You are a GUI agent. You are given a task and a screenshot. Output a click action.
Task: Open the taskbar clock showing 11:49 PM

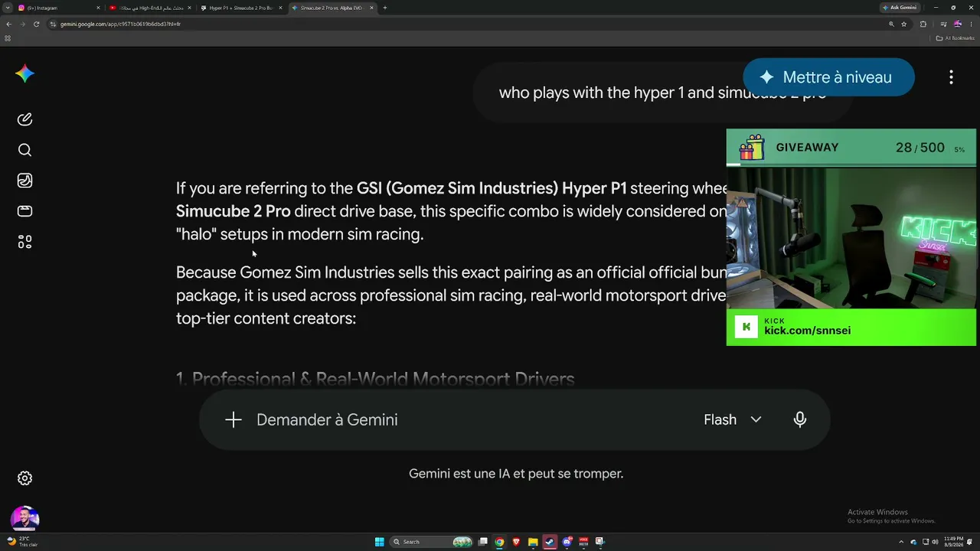point(954,542)
